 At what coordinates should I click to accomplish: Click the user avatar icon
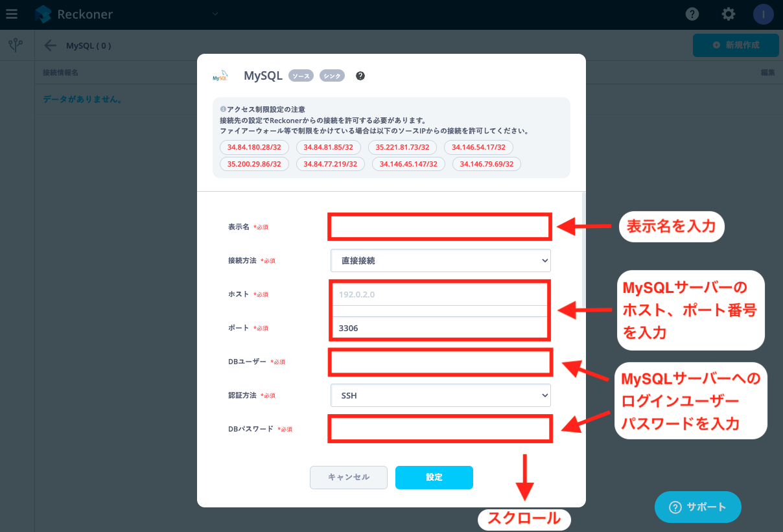pyautogui.click(x=764, y=14)
